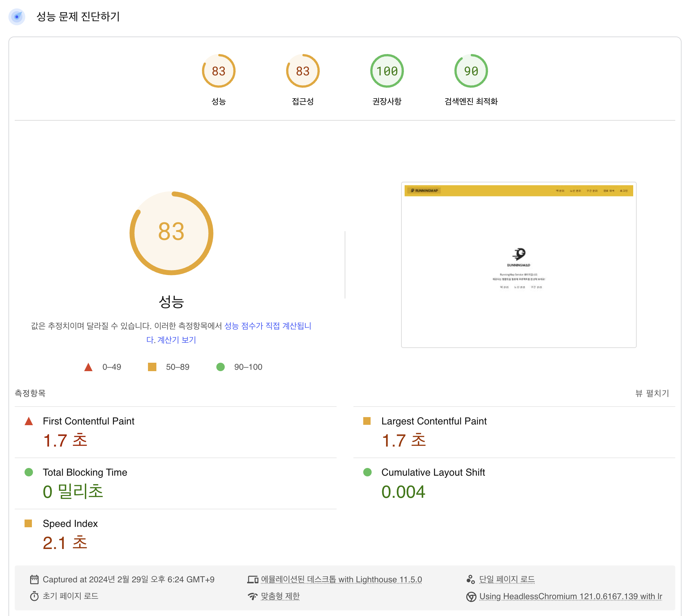The image size is (690, 616).
Task: Click the RunningMap page screenshot thumbnail
Action: pos(519,265)
